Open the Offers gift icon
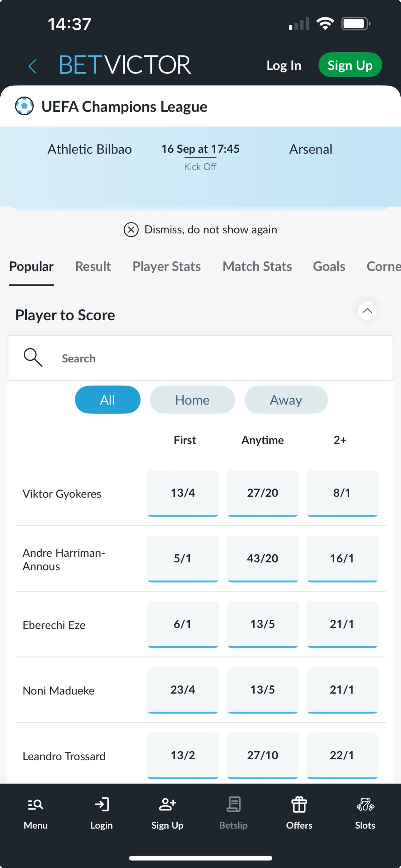This screenshot has height=868, width=401. pos(299,805)
